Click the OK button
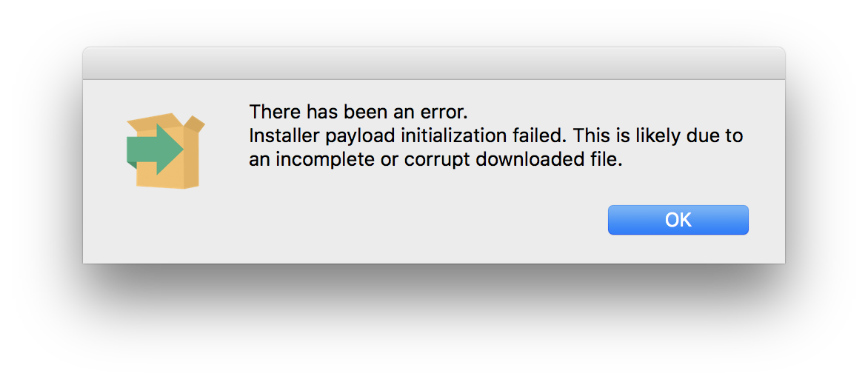This screenshot has width=868, height=382. click(678, 220)
